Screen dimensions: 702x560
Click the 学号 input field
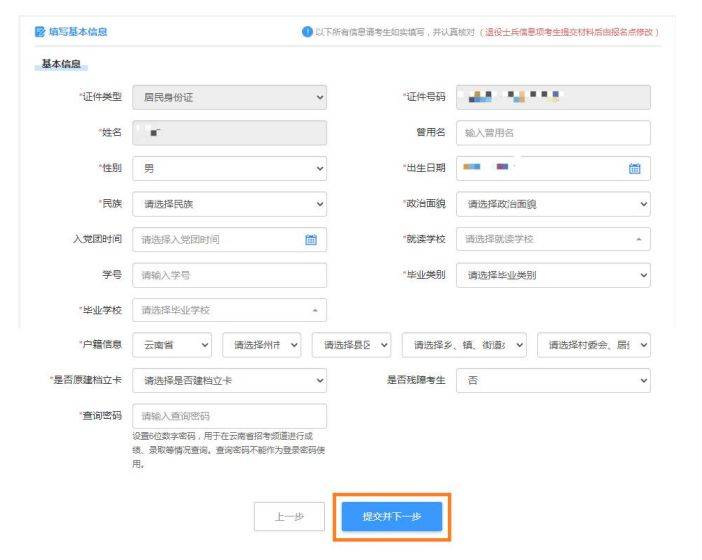[230, 275]
